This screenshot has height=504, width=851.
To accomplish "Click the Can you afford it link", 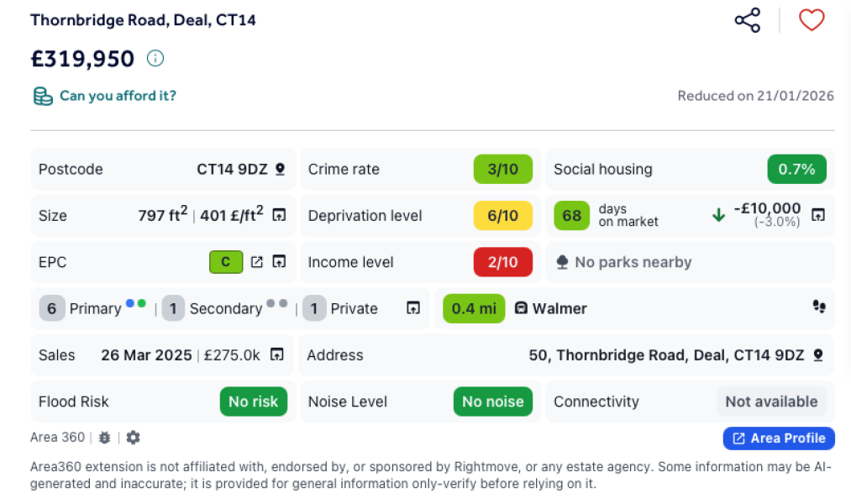I will [x=116, y=96].
